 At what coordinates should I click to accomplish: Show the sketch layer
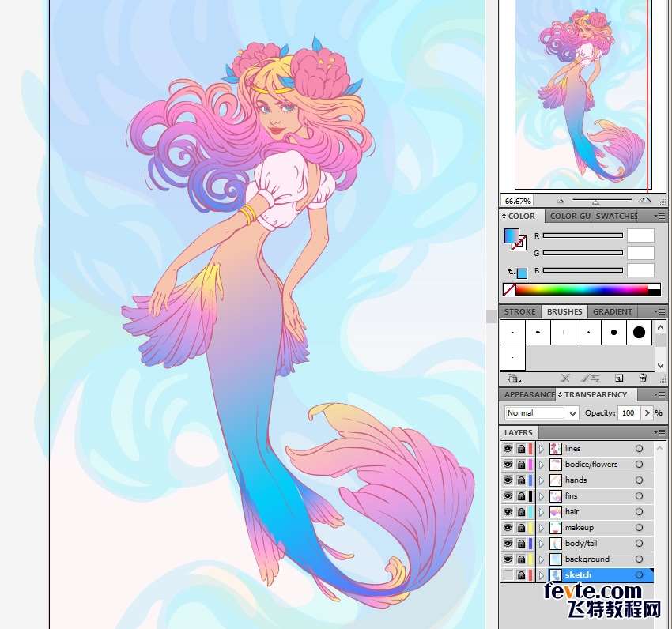pyautogui.click(x=508, y=575)
